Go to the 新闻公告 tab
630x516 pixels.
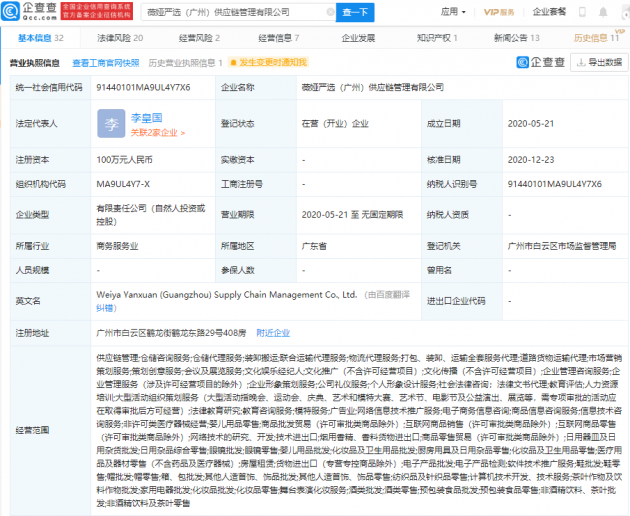[516, 37]
